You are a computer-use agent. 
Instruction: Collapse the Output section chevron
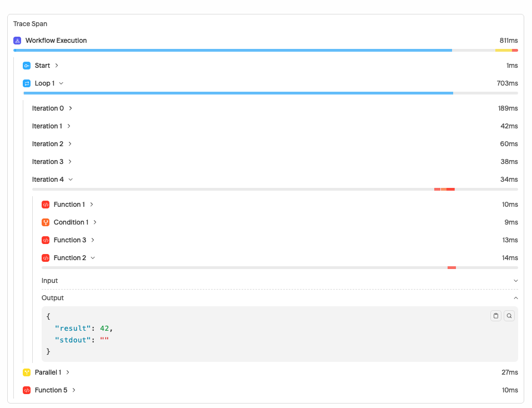(515, 298)
